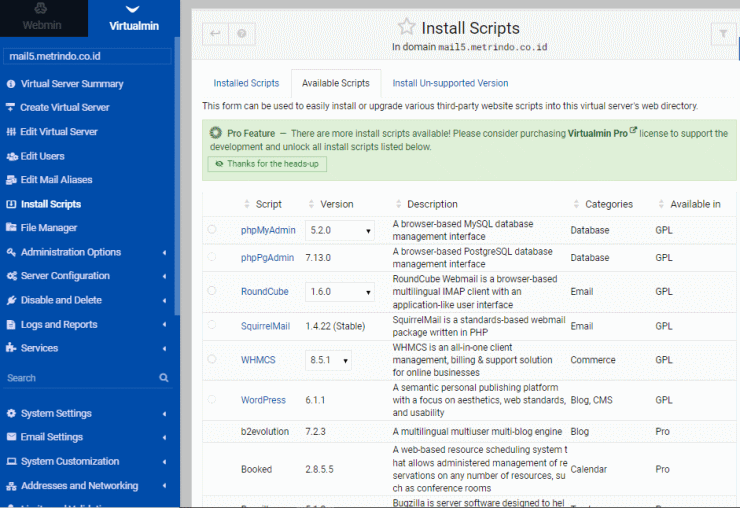
Task: Open the phpMyAdmin version 5.2.0 dropdown
Action: 340,230
